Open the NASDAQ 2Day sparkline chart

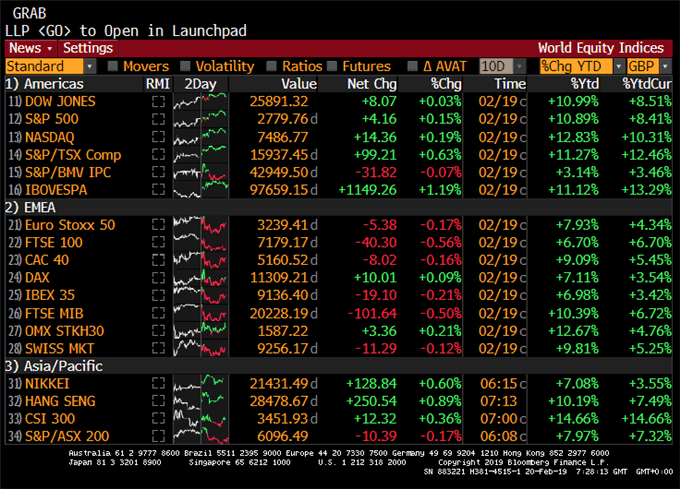point(200,137)
